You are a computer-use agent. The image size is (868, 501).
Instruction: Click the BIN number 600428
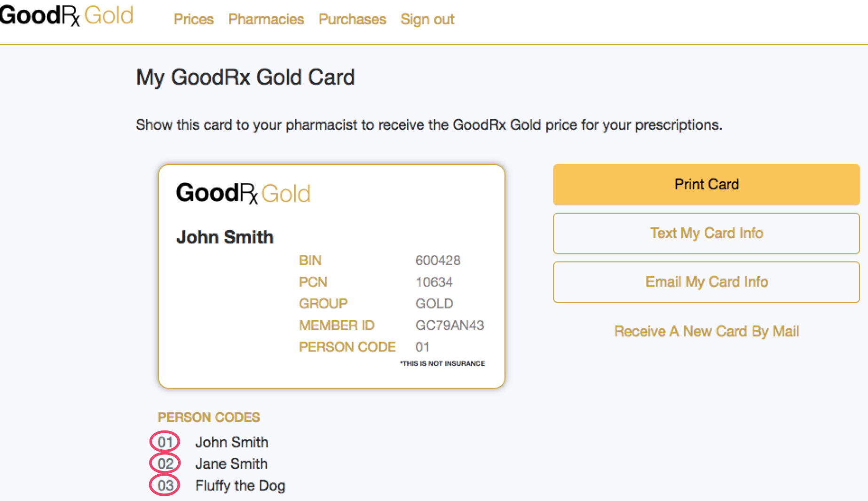pyautogui.click(x=438, y=260)
